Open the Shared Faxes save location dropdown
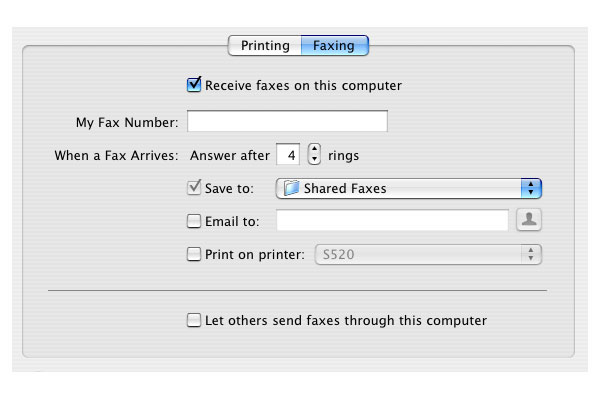The width and height of the screenshot is (600, 400). (x=408, y=188)
